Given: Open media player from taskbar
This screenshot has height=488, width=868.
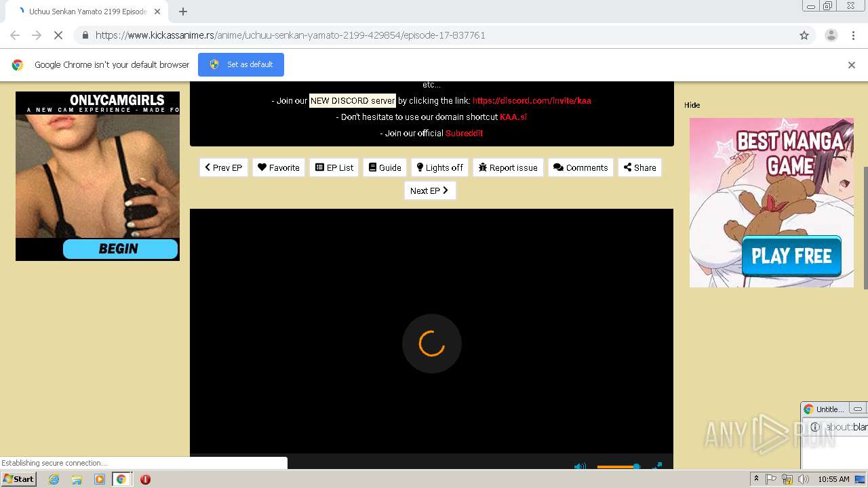Looking at the screenshot, I should pyautogui.click(x=99, y=479).
